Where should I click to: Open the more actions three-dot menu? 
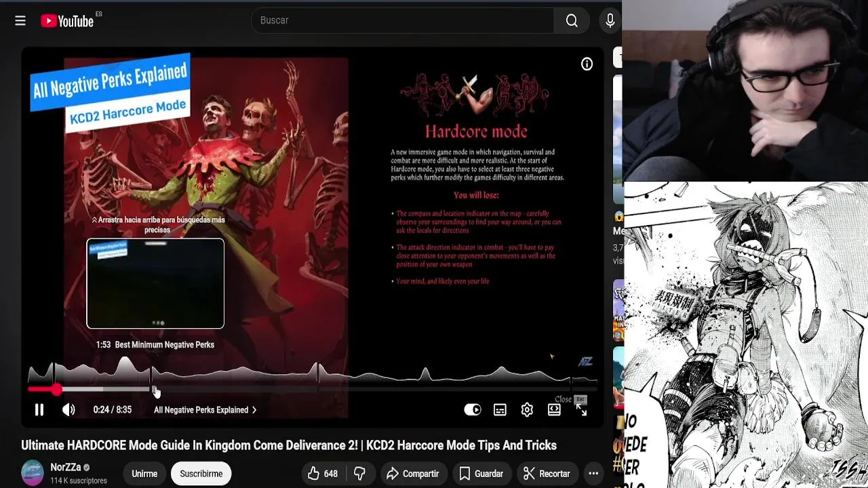593,474
